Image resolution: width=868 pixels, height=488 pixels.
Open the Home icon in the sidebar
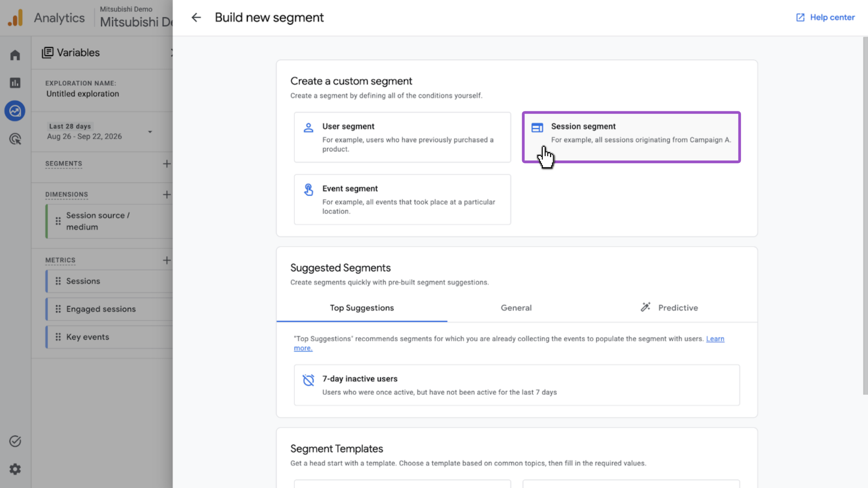click(15, 55)
